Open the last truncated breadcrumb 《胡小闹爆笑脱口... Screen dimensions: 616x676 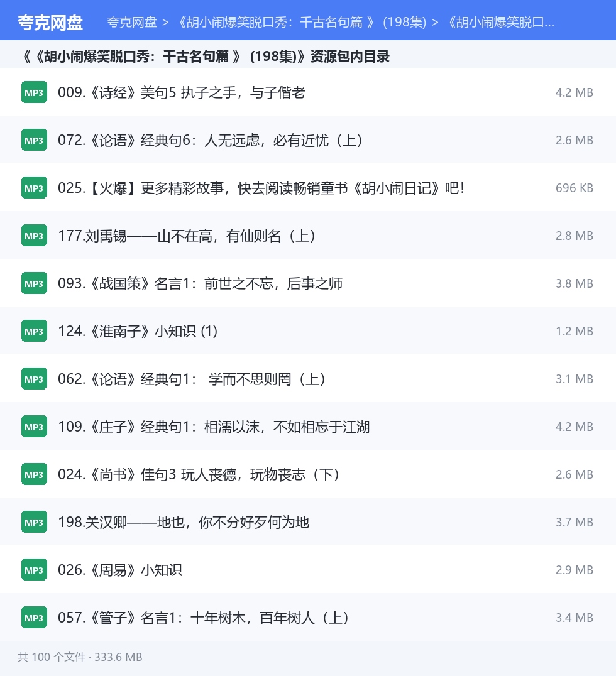coord(500,22)
